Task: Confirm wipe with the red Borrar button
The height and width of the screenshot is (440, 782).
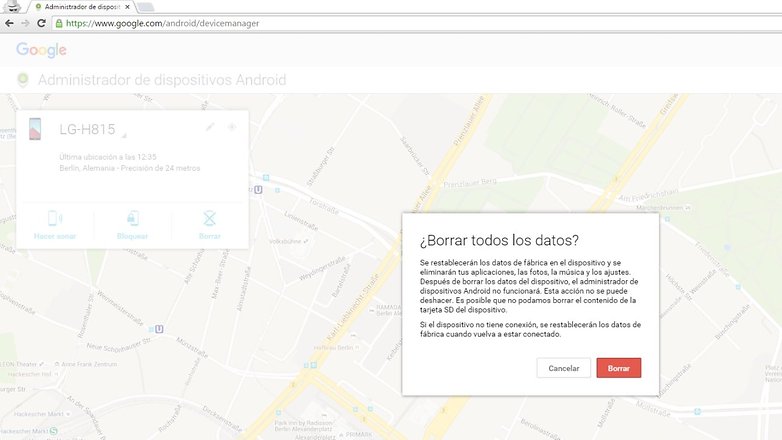Action: coord(618,368)
